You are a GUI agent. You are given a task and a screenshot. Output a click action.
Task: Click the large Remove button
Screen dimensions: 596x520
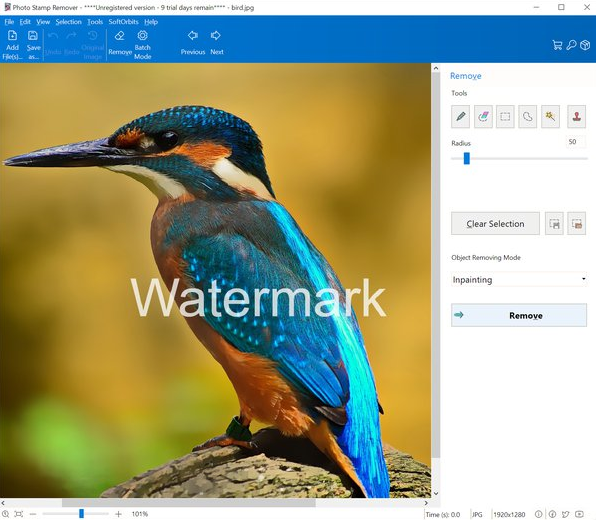tap(519, 315)
